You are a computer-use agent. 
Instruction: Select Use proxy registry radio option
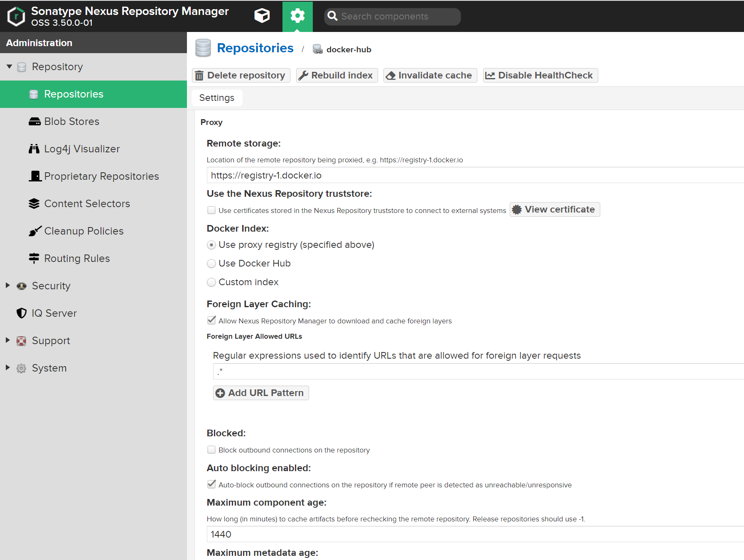211,245
